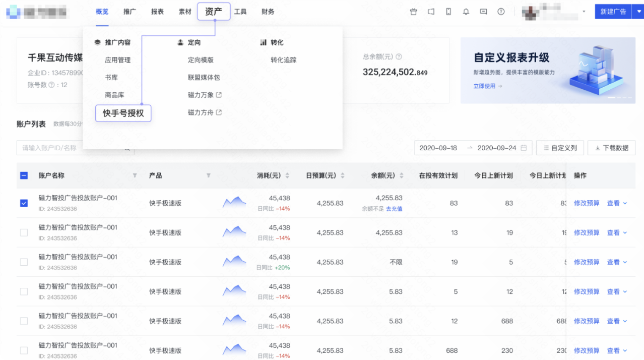Click the start date 2020-09-18
This screenshot has width=644, height=360.
click(x=438, y=148)
